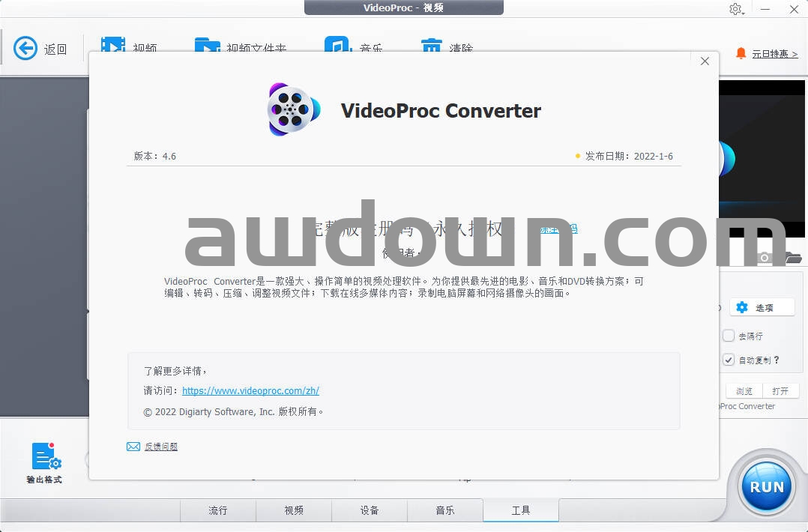Image resolution: width=808 pixels, height=532 pixels.
Task: Switch to the 设备 tab
Action: coord(369,510)
